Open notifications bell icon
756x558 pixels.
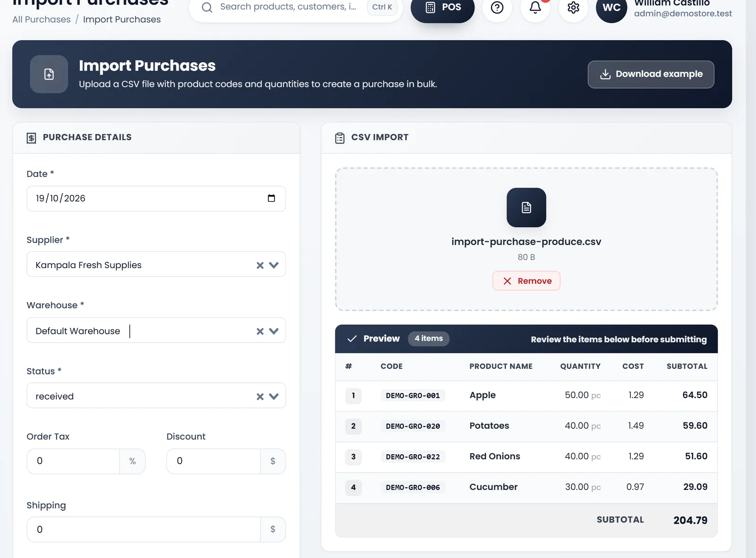click(x=535, y=8)
